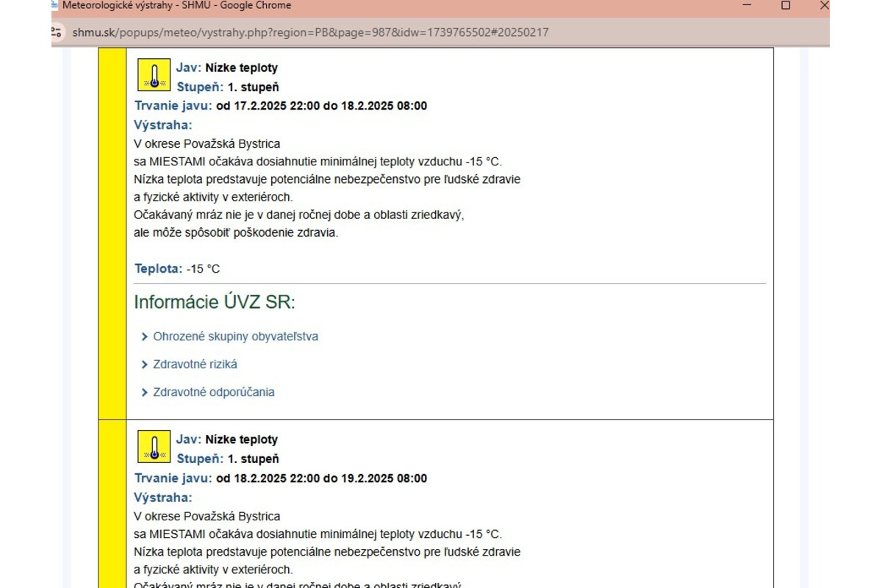882x588 pixels.
Task: Expand the chevron beside Zdravotné riziká
Action: (x=145, y=365)
